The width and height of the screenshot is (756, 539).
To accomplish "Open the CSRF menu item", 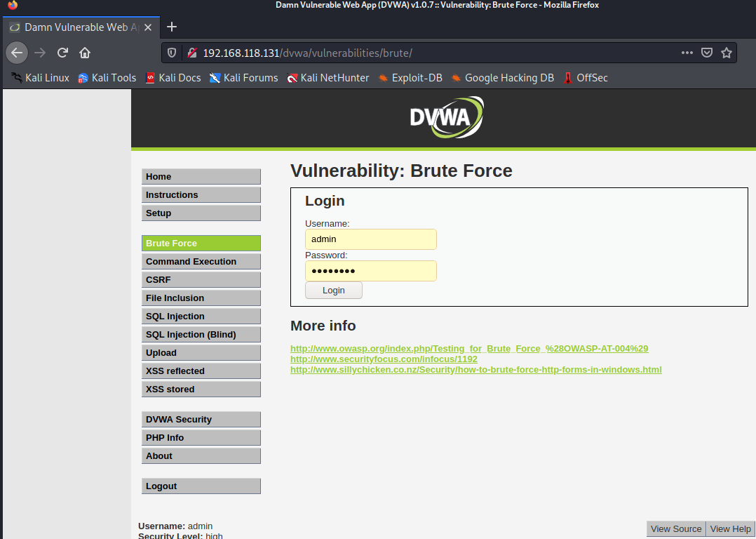I will (x=201, y=280).
